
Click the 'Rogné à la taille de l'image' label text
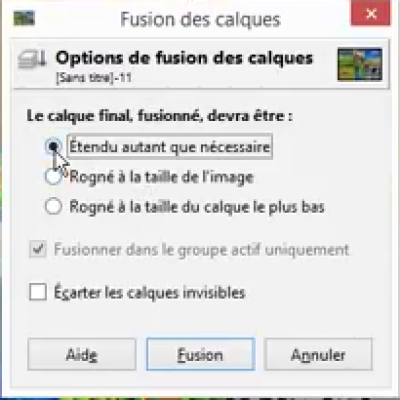161,177
